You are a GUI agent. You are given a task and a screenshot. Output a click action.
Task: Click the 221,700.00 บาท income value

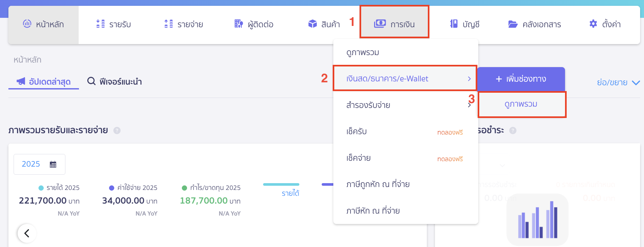point(49,201)
